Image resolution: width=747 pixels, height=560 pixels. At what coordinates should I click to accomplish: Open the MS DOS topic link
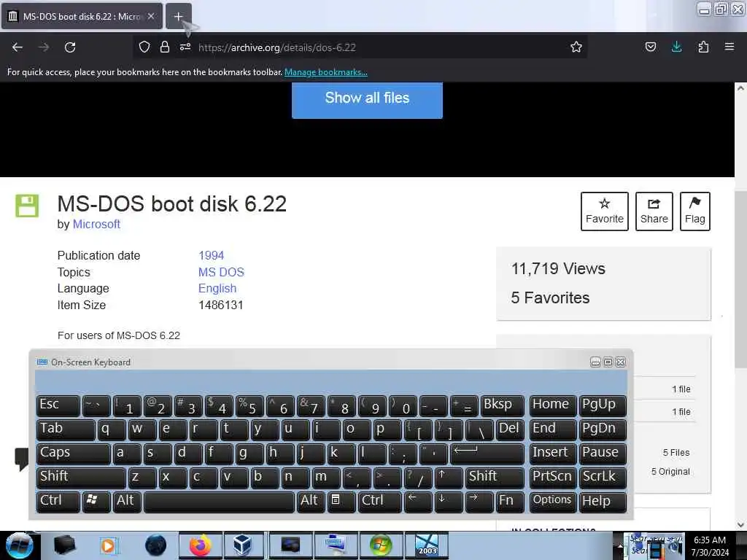point(221,273)
